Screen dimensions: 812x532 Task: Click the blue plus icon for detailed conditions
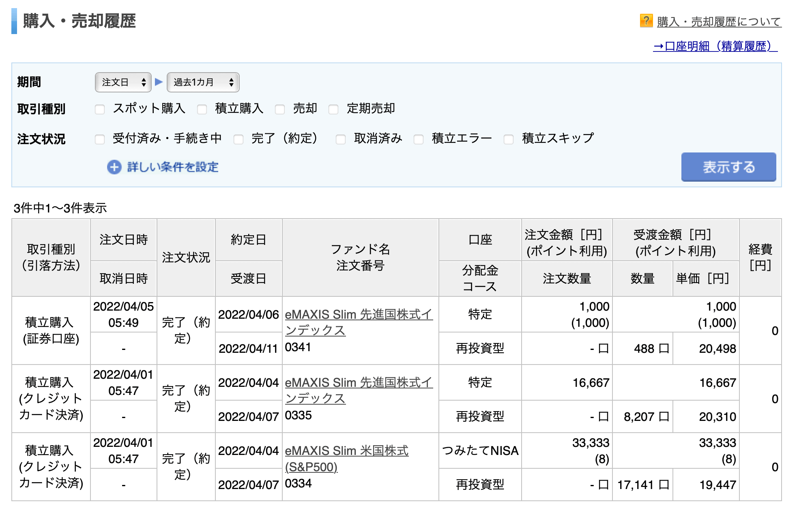[x=114, y=167]
